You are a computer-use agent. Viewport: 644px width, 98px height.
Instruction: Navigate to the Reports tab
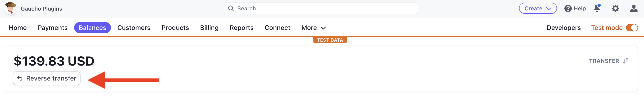pyautogui.click(x=241, y=28)
